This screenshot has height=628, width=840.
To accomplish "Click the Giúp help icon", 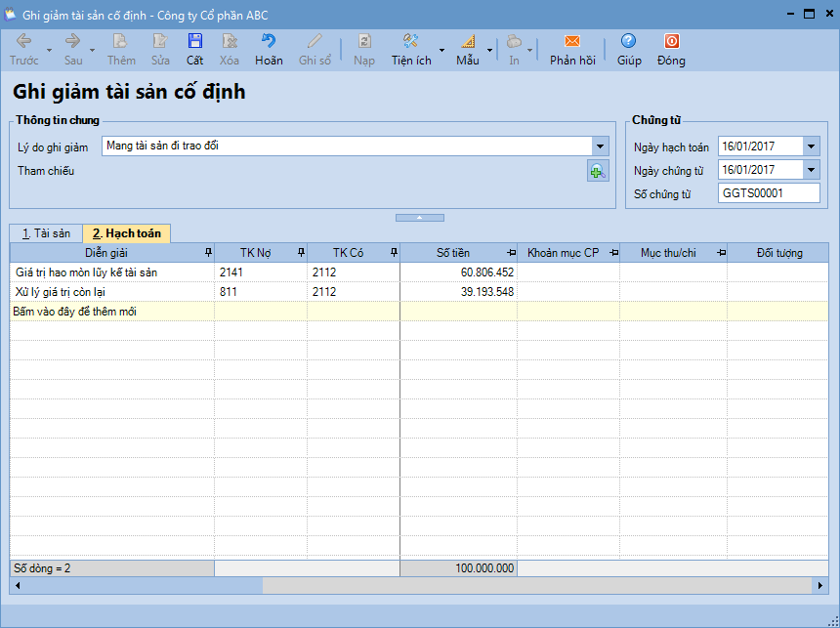I will [629, 41].
